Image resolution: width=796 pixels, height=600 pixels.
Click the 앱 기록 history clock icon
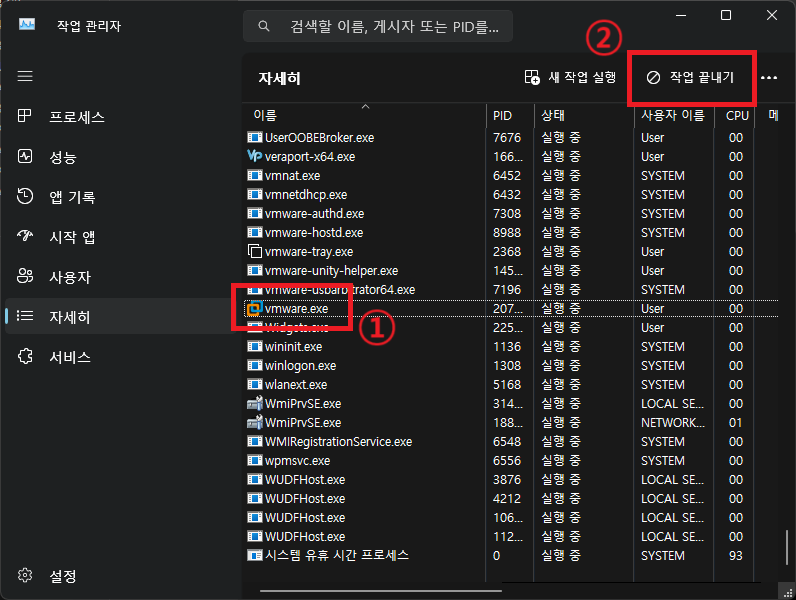click(24, 196)
